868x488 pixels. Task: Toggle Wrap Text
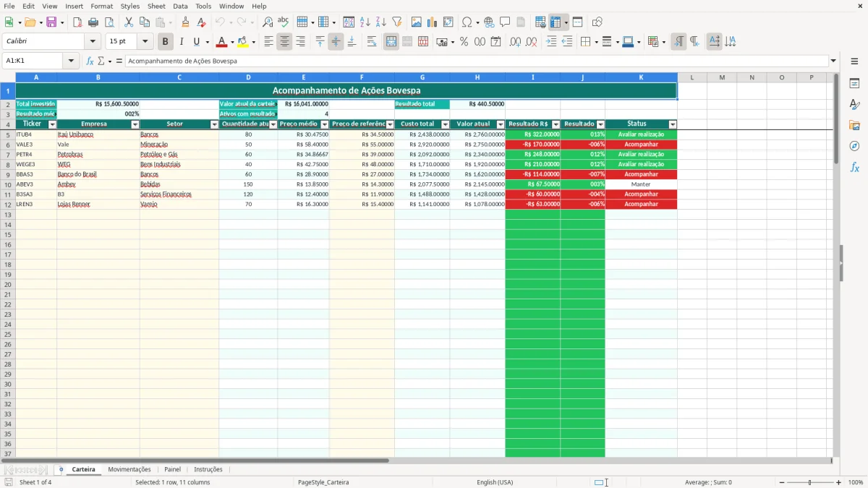pyautogui.click(x=372, y=42)
